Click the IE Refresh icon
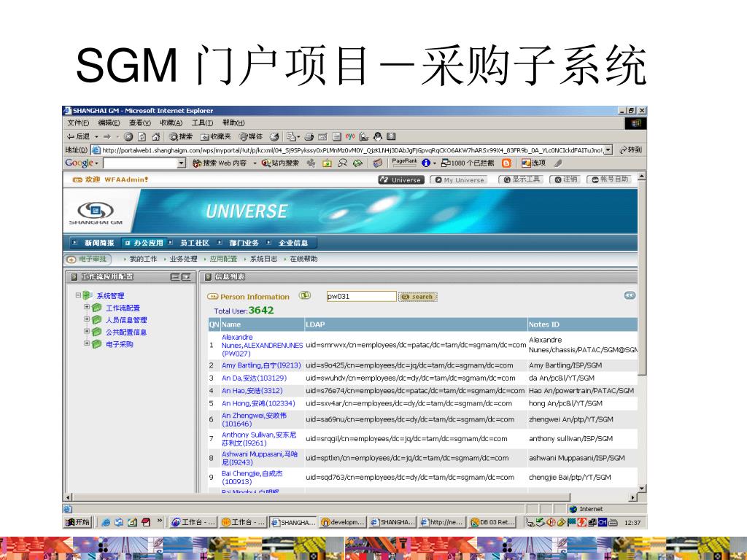This screenshot has width=747, height=560. 142,136
